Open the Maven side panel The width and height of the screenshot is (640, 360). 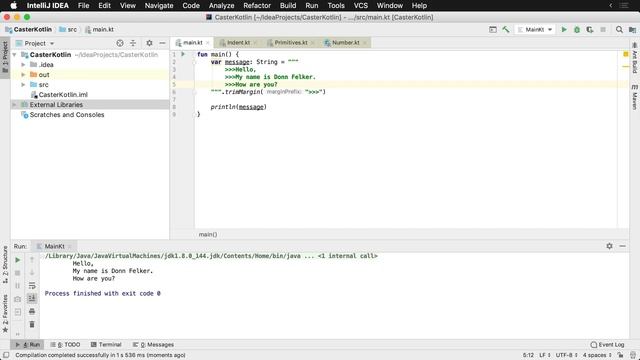point(635,98)
